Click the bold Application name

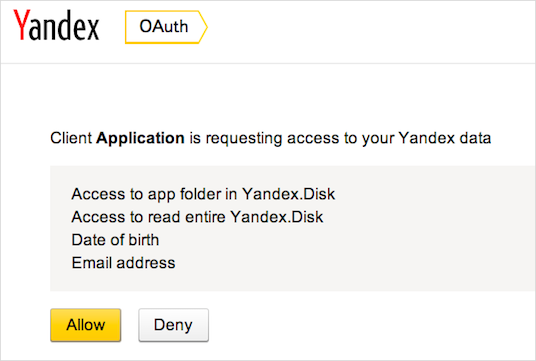[140, 138]
